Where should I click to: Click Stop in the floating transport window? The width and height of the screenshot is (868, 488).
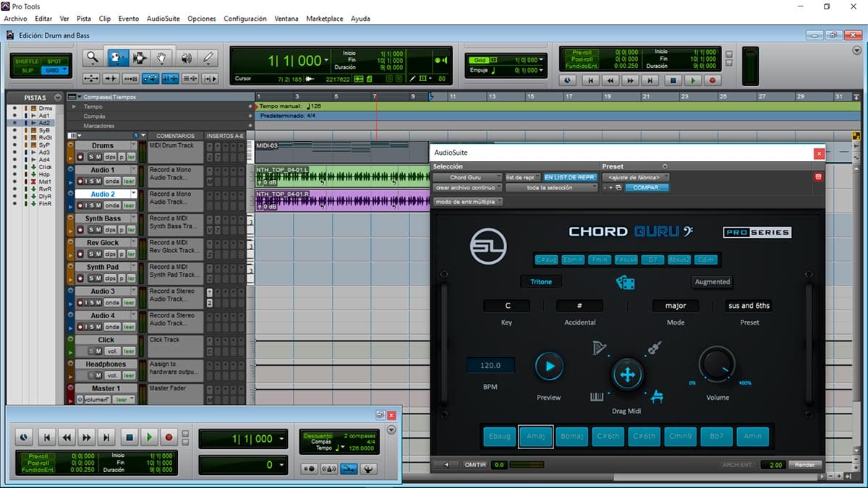[129, 437]
